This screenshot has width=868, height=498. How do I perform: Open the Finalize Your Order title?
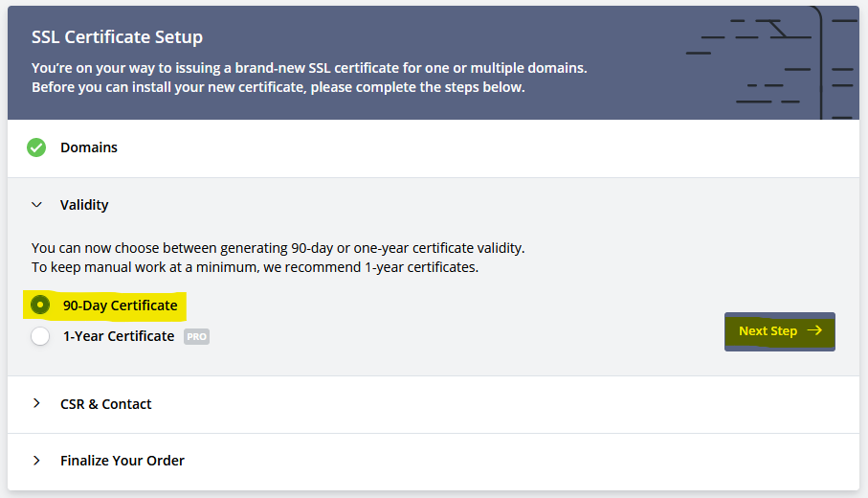point(122,461)
